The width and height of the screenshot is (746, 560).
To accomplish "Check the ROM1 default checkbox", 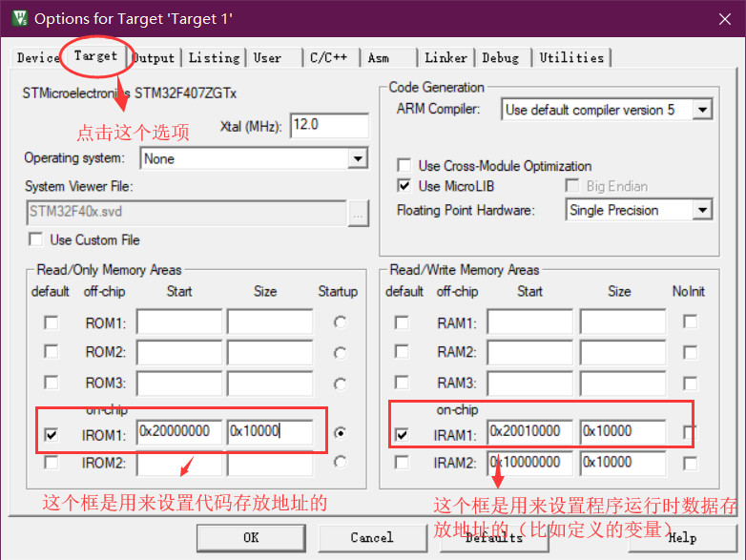I will 51,322.
